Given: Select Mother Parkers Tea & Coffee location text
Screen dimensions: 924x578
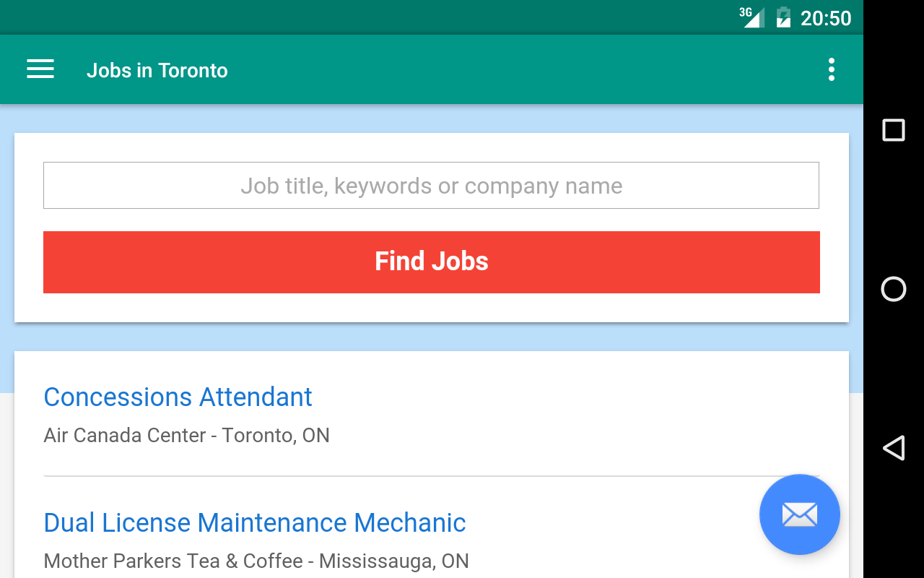Looking at the screenshot, I should tap(256, 561).
